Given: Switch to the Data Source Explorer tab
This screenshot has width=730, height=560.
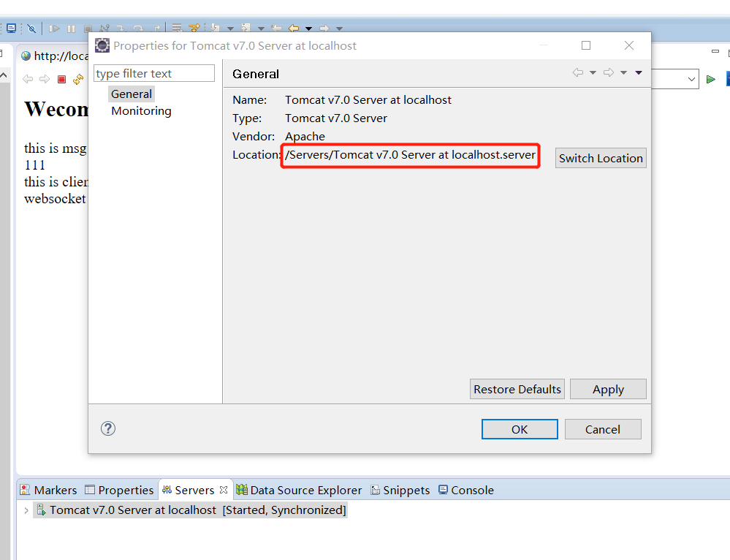Looking at the screenshot, I should [x=298, y=490].
